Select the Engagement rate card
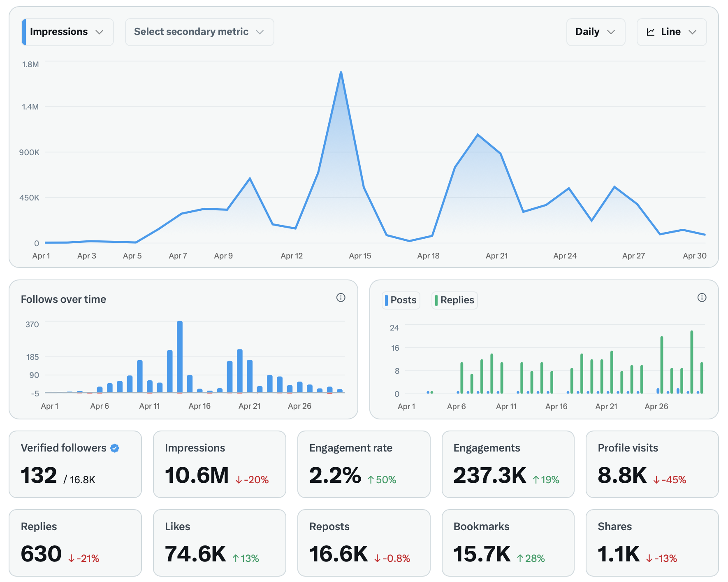Screen dimensions: 728x582 (364, 464)
